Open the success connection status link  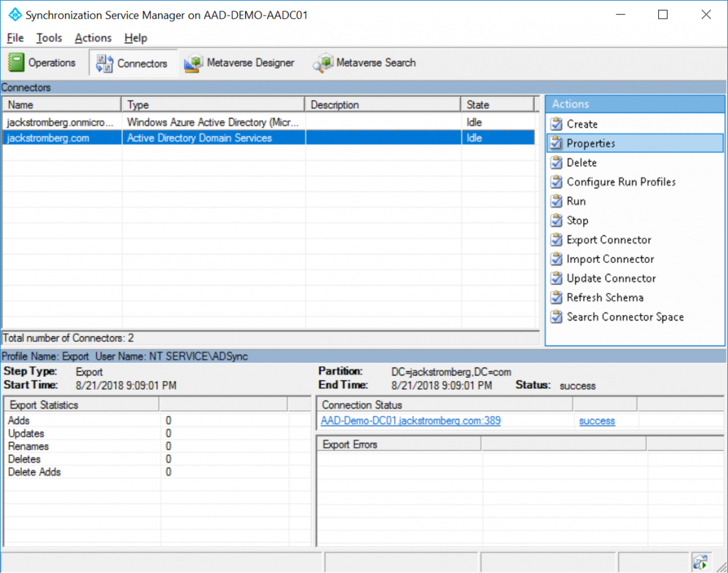(x=597, y=421)
